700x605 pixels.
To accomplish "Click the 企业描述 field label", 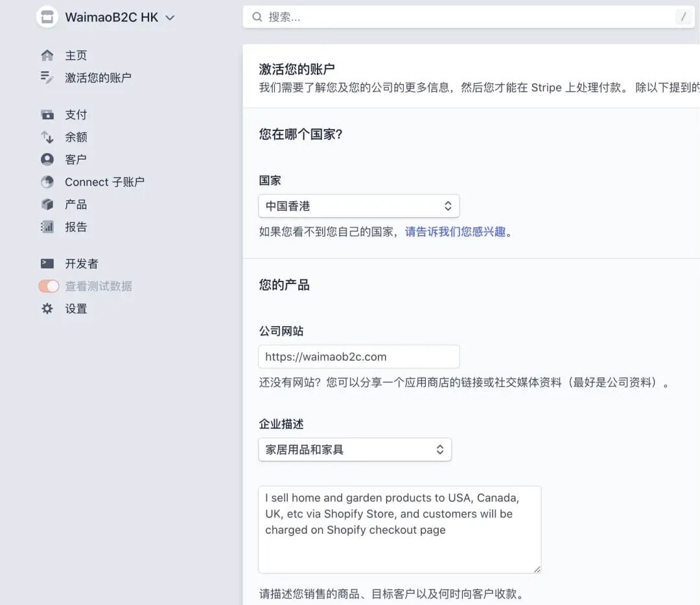I will coord(281,424).
